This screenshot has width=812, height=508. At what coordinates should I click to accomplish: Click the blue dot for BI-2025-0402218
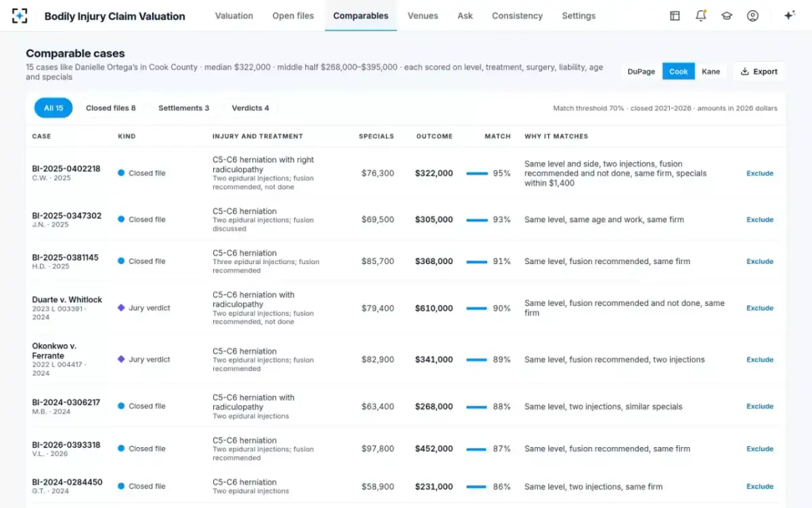[121, 173]
